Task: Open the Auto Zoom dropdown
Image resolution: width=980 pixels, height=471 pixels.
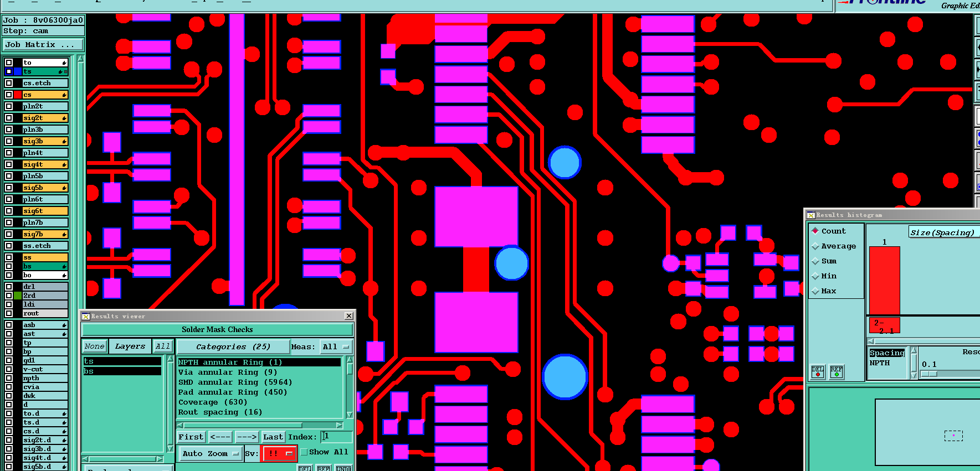Action: pyautogui.click(x=210, y=454)
